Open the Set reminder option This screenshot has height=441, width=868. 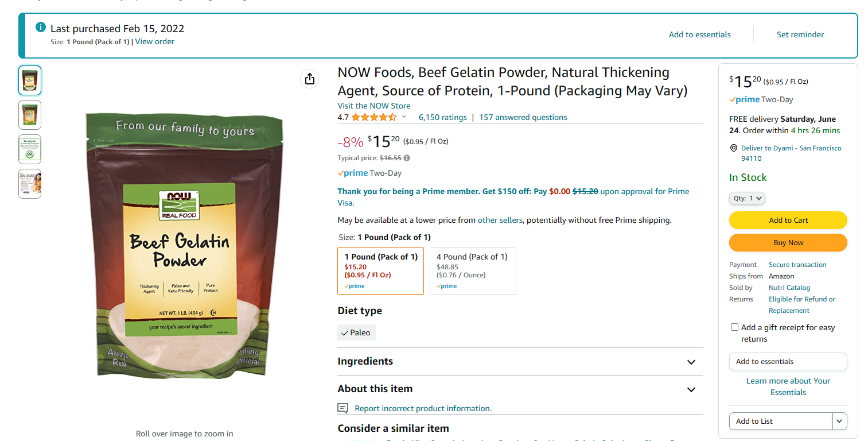pos(800,34)
